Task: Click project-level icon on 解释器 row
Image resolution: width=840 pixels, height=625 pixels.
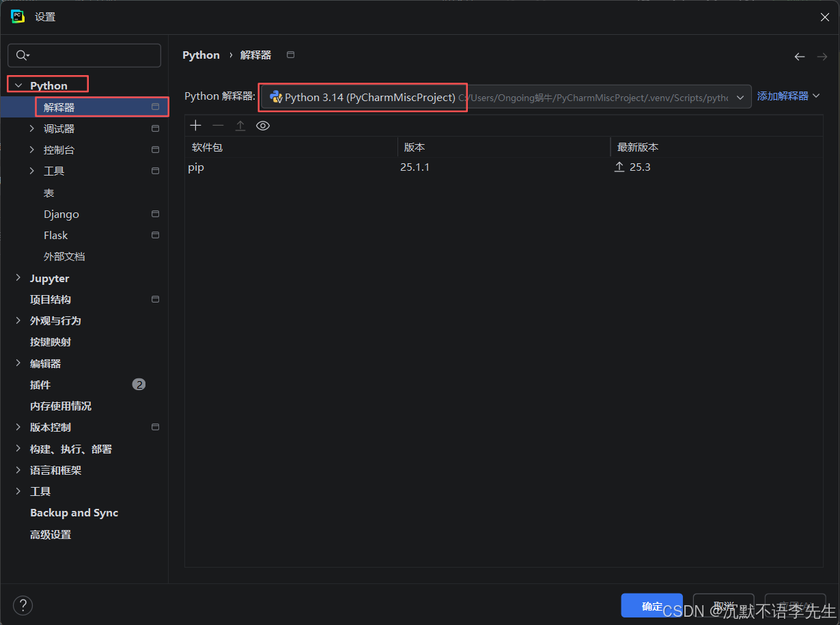Action: pyautogui.click(x=155, y=107)
